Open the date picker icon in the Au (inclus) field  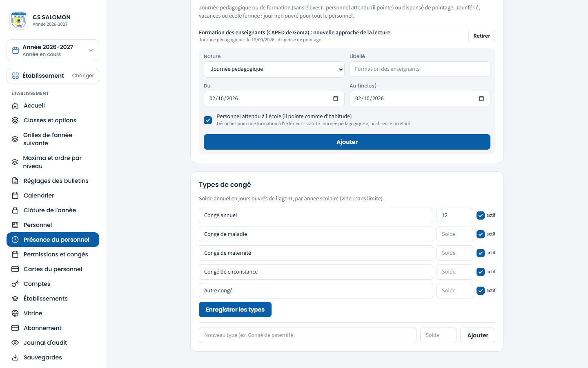coord(481,99)
